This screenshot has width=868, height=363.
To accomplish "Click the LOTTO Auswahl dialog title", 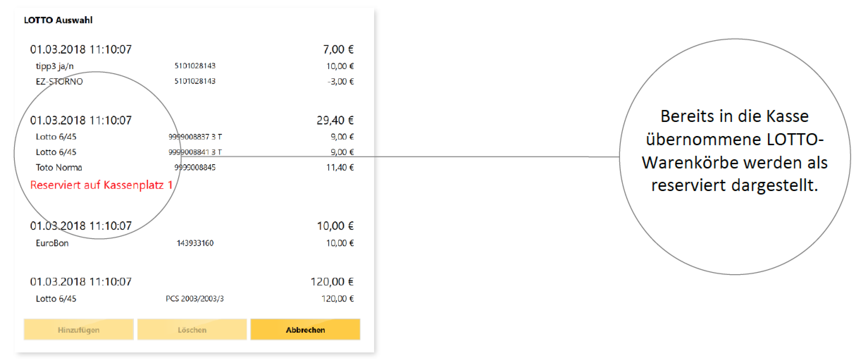I will point(58,20).
